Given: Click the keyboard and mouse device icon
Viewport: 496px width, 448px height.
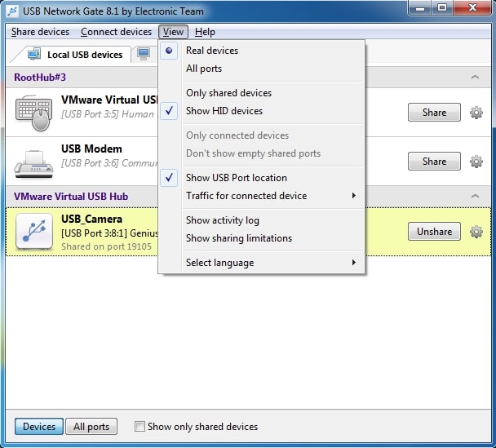Looking at the screenshot, I should 33,113.
